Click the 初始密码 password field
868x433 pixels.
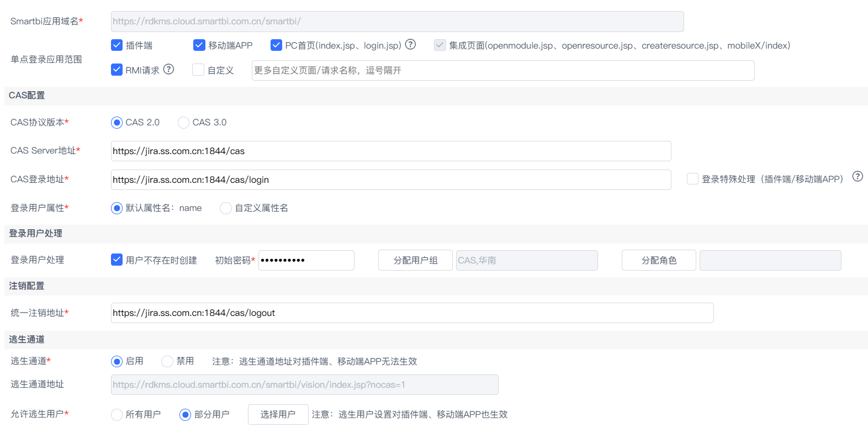(x=306, y=260)
